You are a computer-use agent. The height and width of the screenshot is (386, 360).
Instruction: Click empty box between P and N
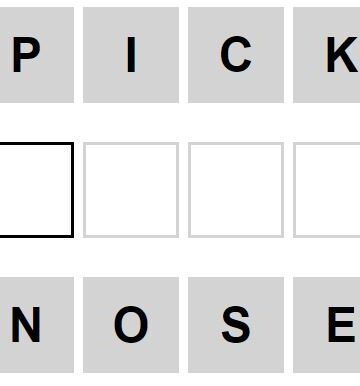[x=37, y=190]
